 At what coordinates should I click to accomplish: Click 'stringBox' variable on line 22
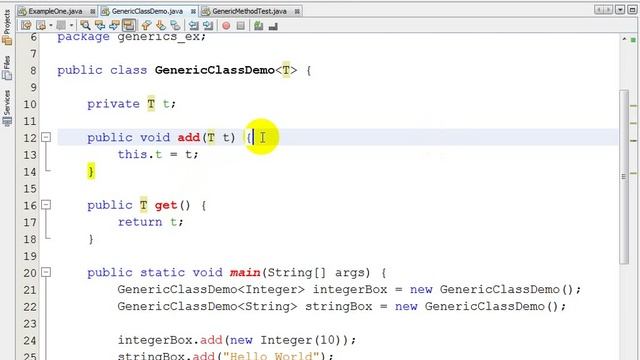[x=339, y=307]
